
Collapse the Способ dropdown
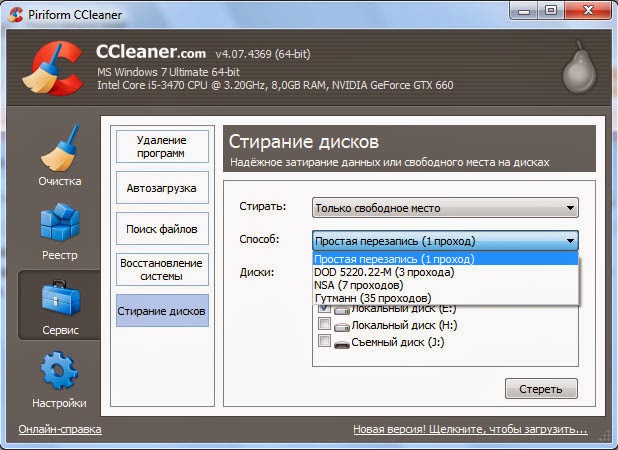445,241
